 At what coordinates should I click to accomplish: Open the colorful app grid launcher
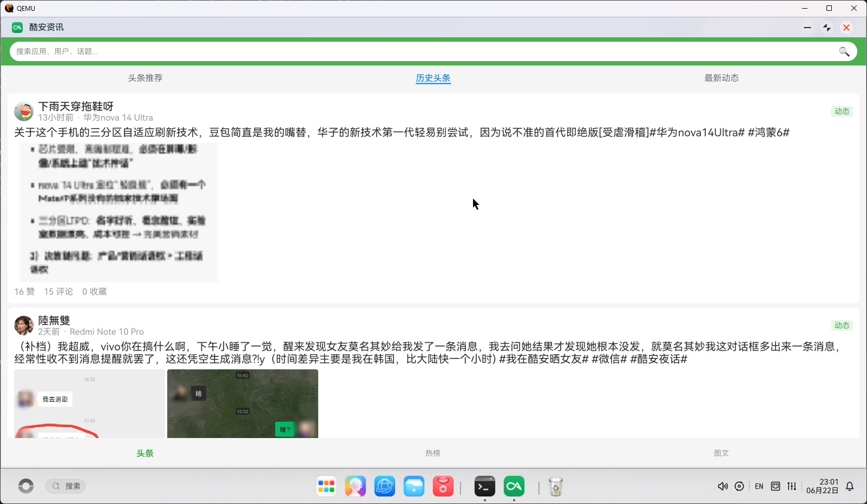[326, 486]
